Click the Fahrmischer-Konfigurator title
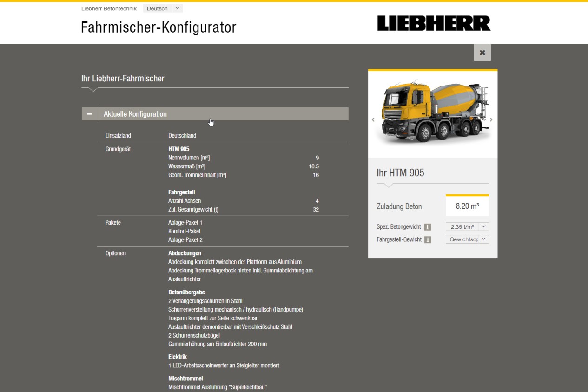The width and height of the screenshot is (588, 392). (x=159, y=27)
